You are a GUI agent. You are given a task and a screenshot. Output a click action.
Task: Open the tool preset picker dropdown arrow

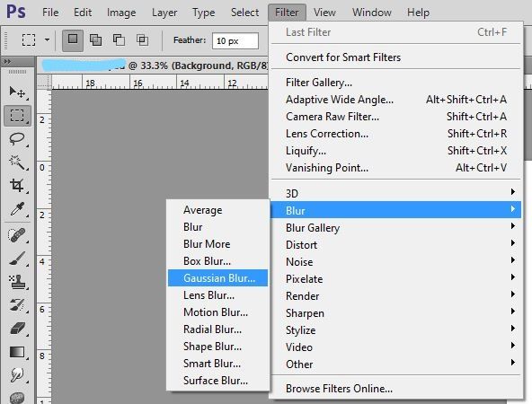[x=47, y=40]
